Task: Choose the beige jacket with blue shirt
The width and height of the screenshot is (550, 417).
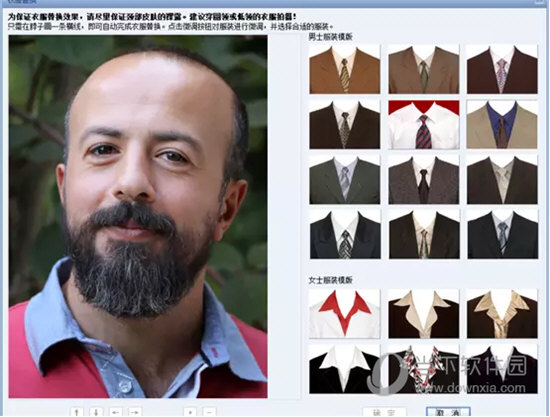Action: [502, 125]
